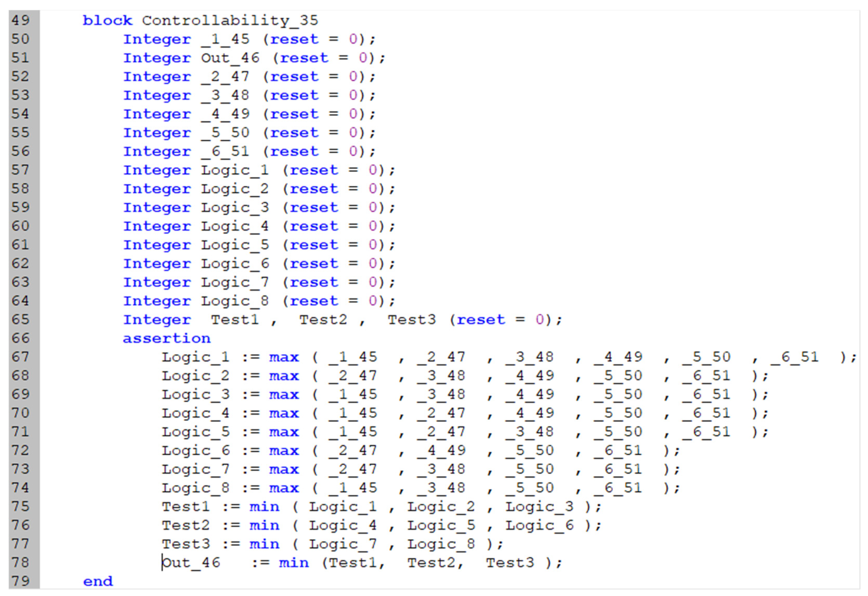
Task: Click the 'assertion' keyword
Action: pyautogui.click(x=167, y=338)
